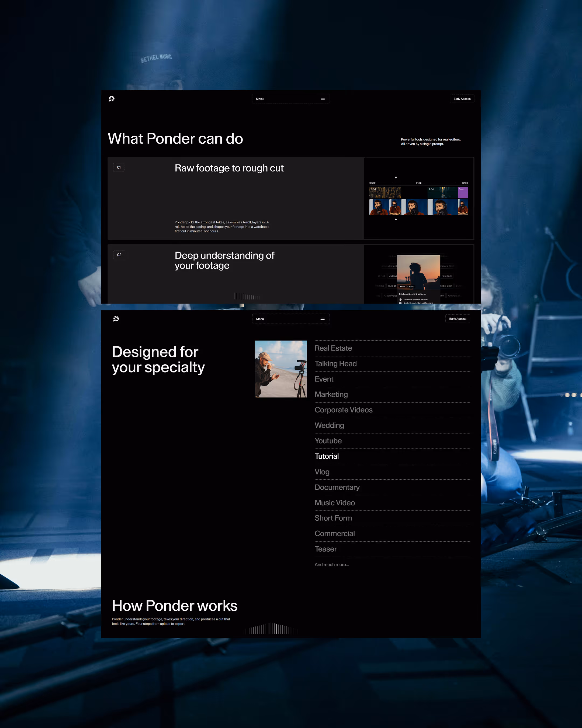Select the first B-Roll city skyline clip
Image resolution: width=582 pixels, height=728 pixels.
point(385,193)
